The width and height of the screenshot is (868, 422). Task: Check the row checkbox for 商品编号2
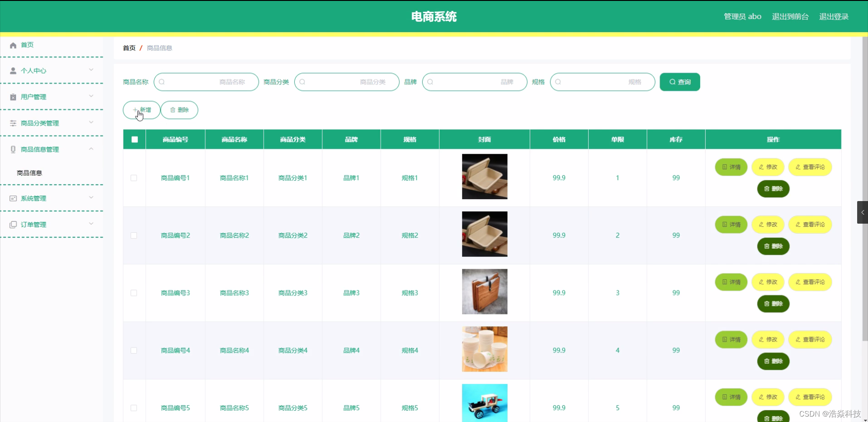[x=134, y=235]
